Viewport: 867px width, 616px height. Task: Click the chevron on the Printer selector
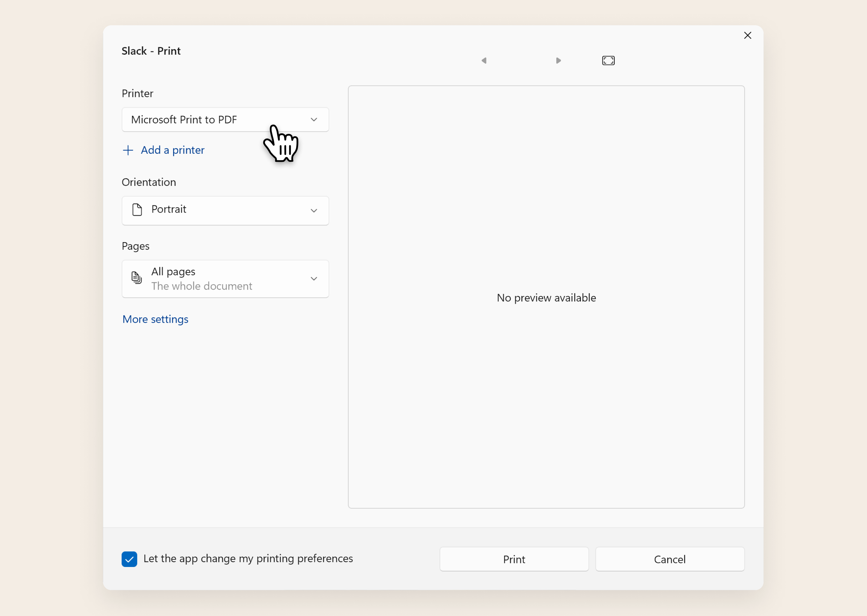314,120
